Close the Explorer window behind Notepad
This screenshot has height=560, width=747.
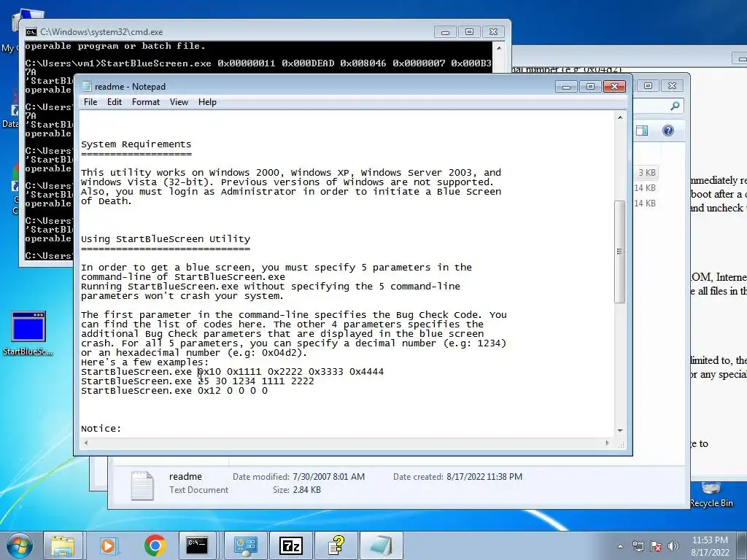[x=672, y=86]
